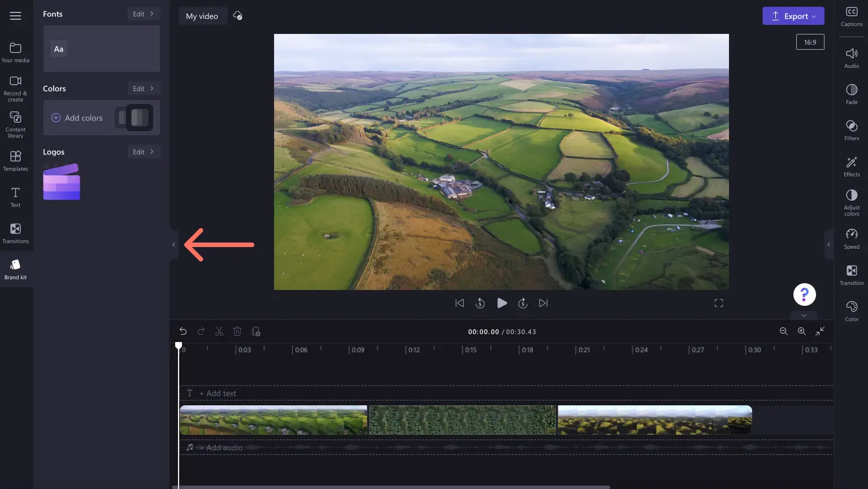Open the Export dropdown
The height and width of the screenshot is (489, 868).
793,16
